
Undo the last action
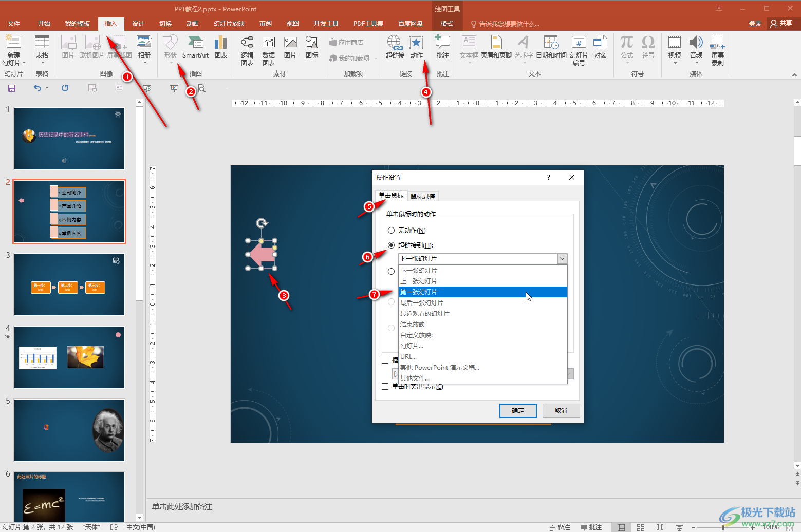click(x=37, y=88)
